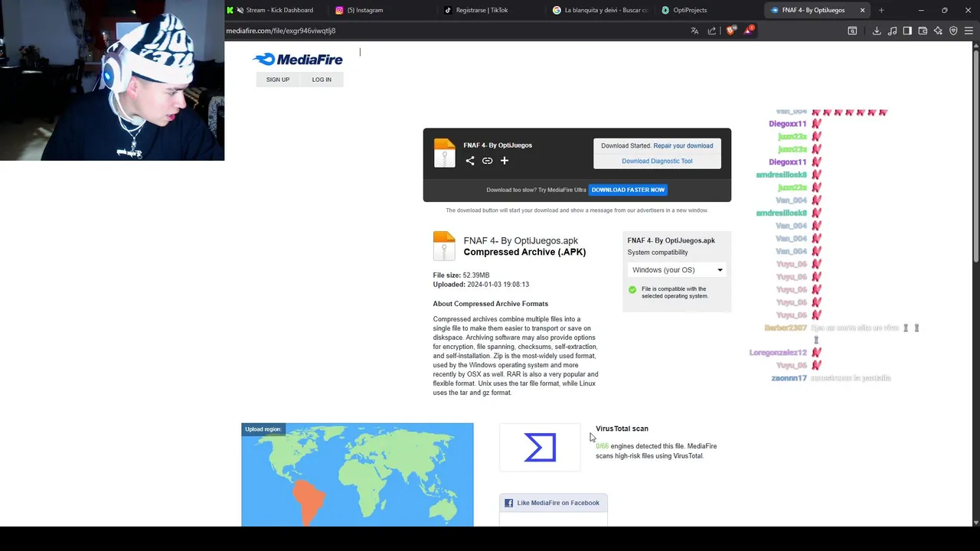Open the Brave Wallet icon
This screenshot has width=980, height=551.
[923, 31]
